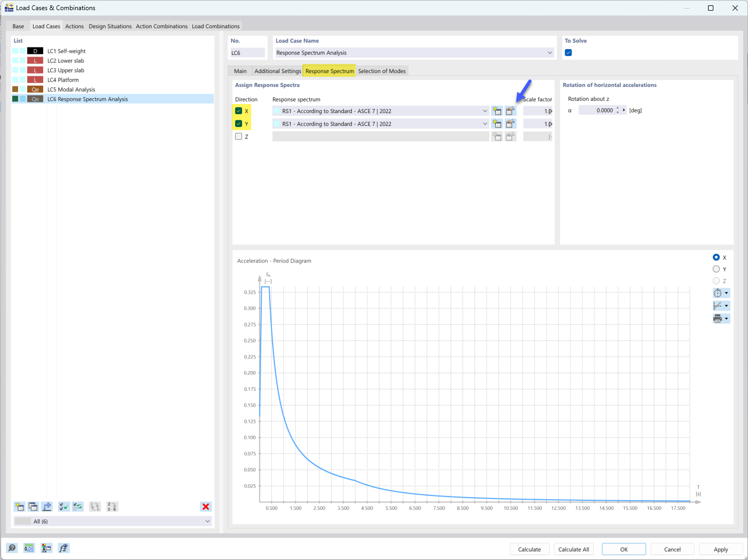Click the Calculate button
This screenshot has height=560, width=748.
point(529,549)
